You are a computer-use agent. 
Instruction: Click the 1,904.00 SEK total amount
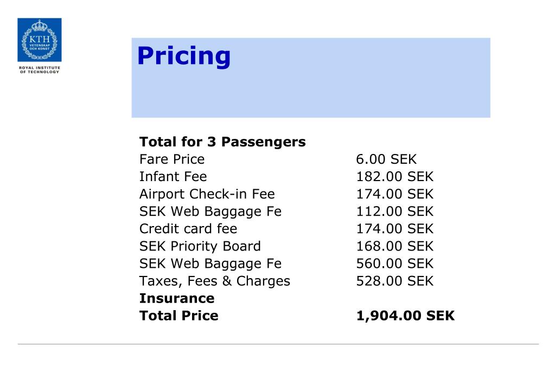pyautogui.click(x=405, y=316)
